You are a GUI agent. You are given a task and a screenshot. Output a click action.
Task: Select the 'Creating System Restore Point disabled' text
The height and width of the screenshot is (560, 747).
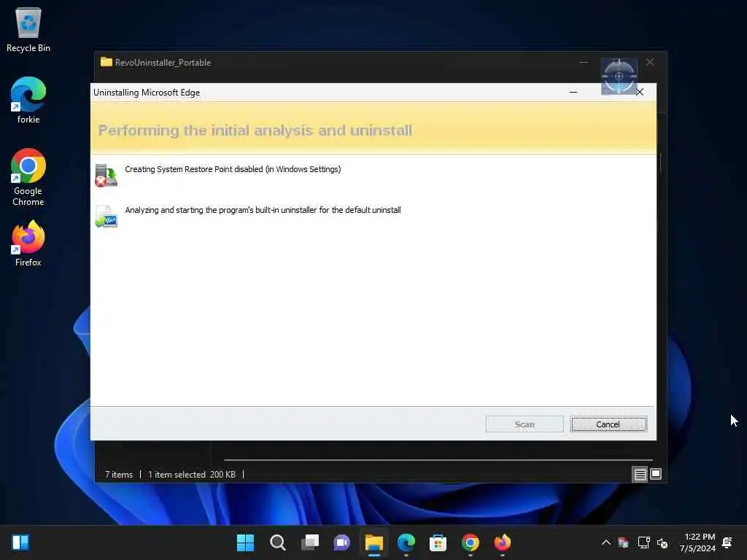233,169
